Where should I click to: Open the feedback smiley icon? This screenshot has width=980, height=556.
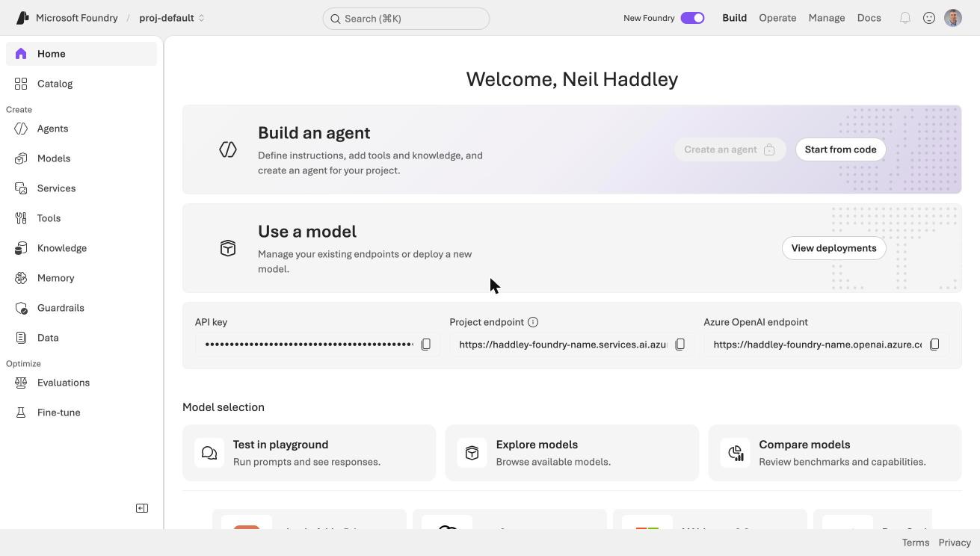(x=928, y=18)
